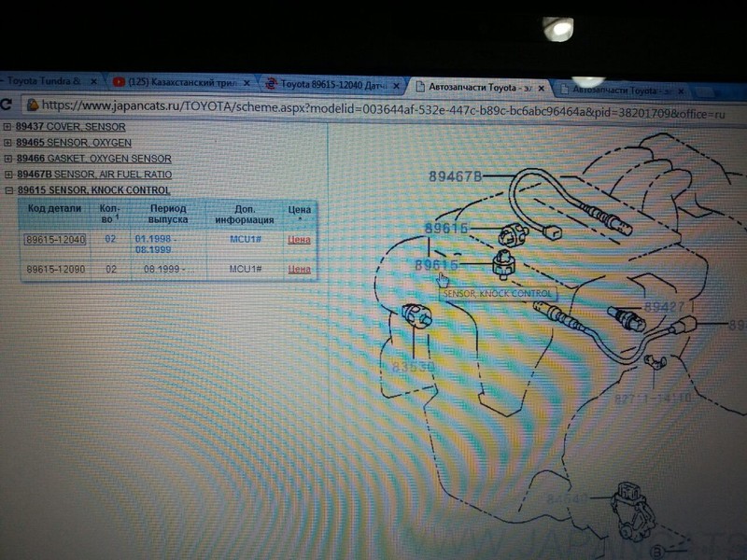This screenshot has width=747, height=560.
Task: Close the YouTube Казахстанский tab
Action: click(x=249, y=84)
